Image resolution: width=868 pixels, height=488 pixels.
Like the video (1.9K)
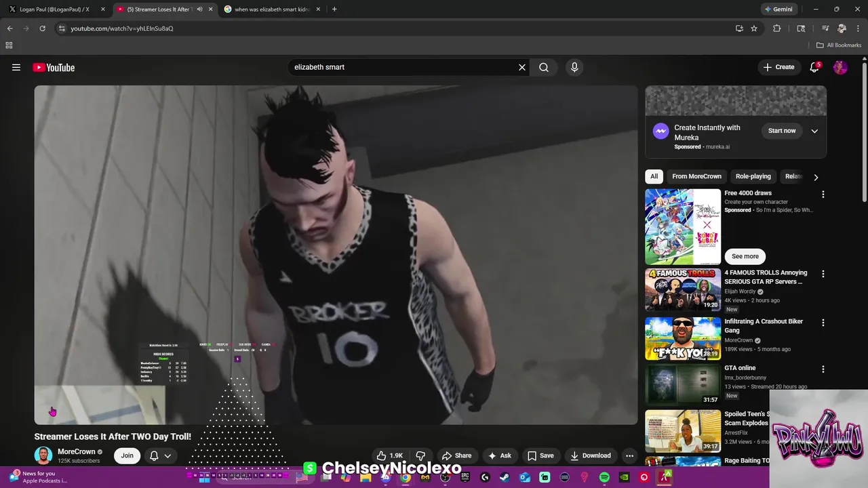point(390,455)
